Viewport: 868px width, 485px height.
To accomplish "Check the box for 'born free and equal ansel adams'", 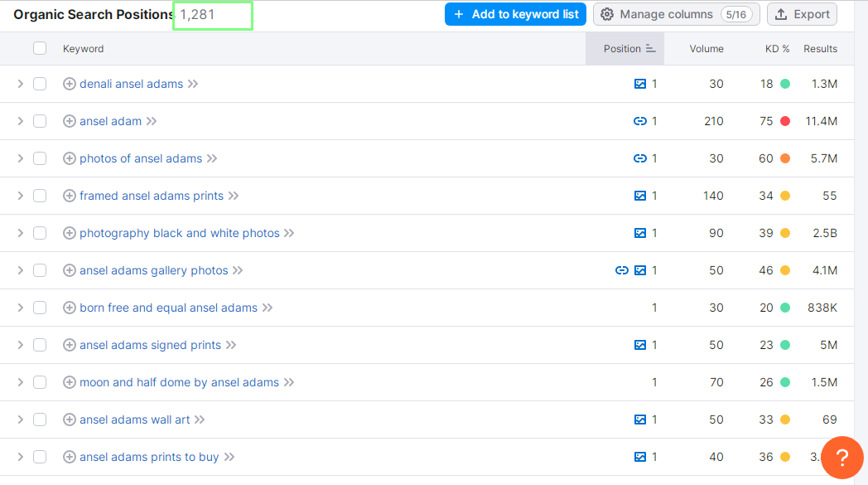I will click(x=40, y=308).
